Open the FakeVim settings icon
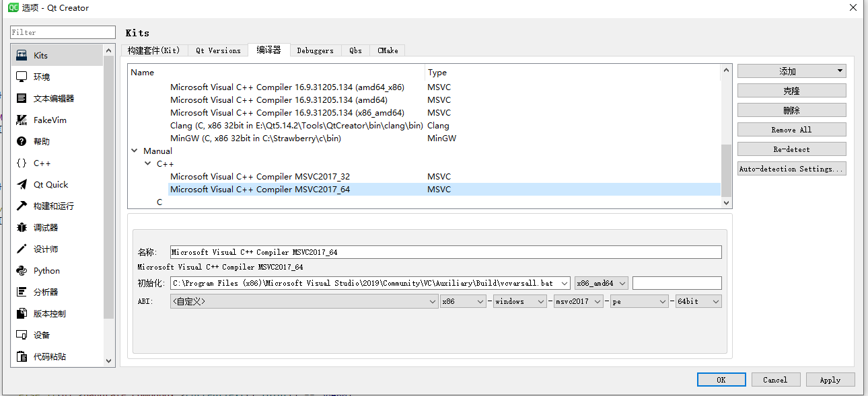The image size is (868, 396). (x=22, y=120)
